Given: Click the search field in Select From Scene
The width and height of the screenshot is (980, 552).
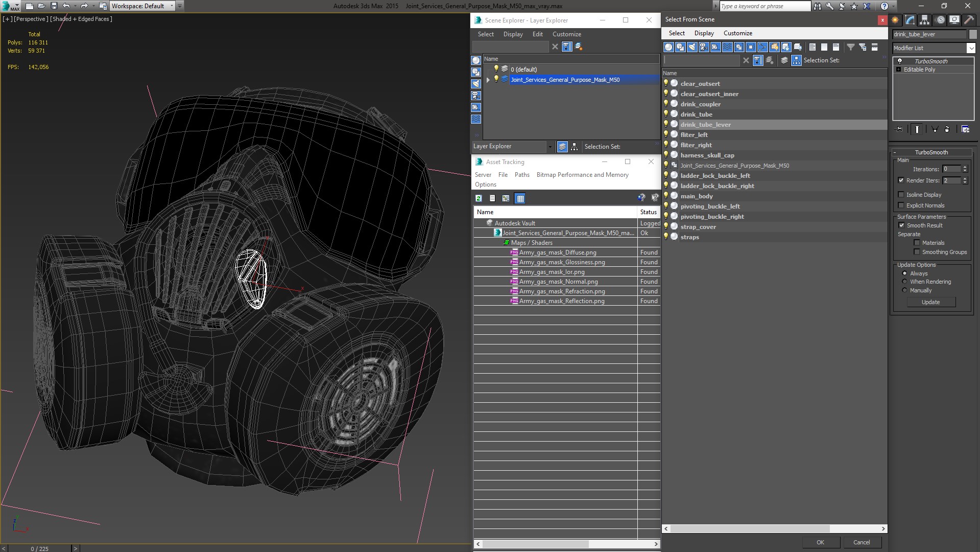Looking at the screenshot, I should (701, 60).
